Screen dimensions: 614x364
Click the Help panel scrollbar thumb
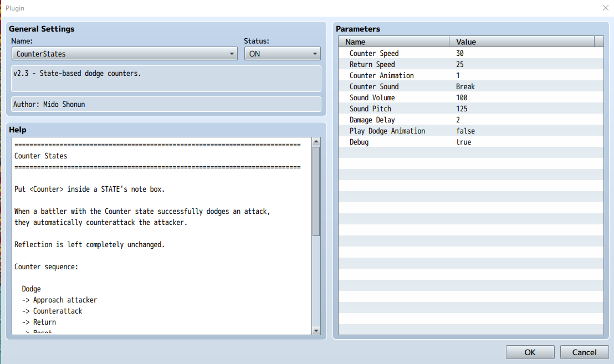click(316, 191)
